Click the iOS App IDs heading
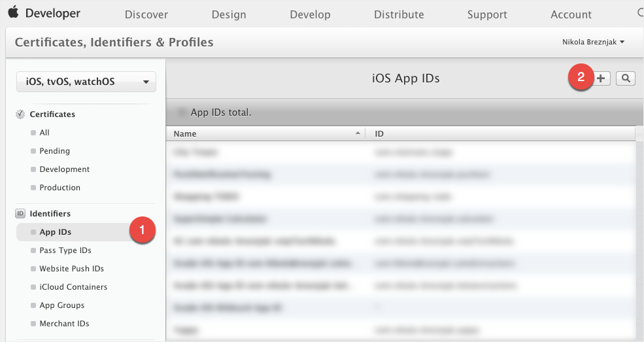This screenshot has height=342, width=644. tap(406, 78)
